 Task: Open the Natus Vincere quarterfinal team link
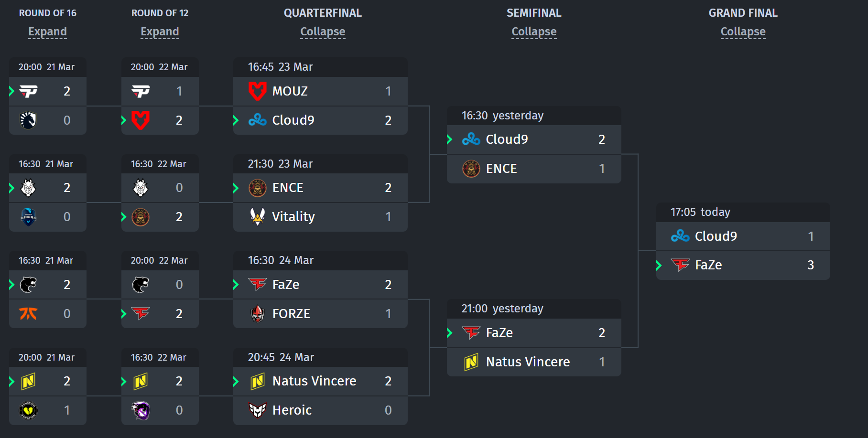pyautogui.click(x=314, y=381)
